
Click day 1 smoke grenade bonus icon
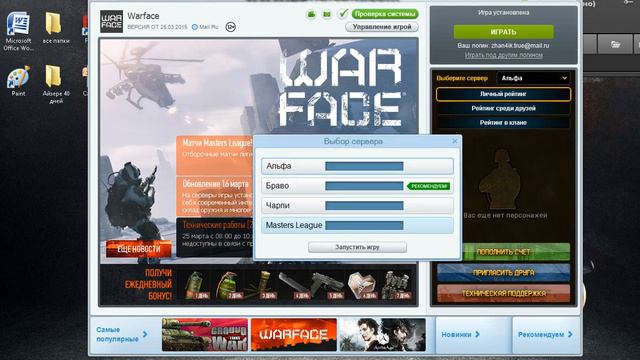196,285
